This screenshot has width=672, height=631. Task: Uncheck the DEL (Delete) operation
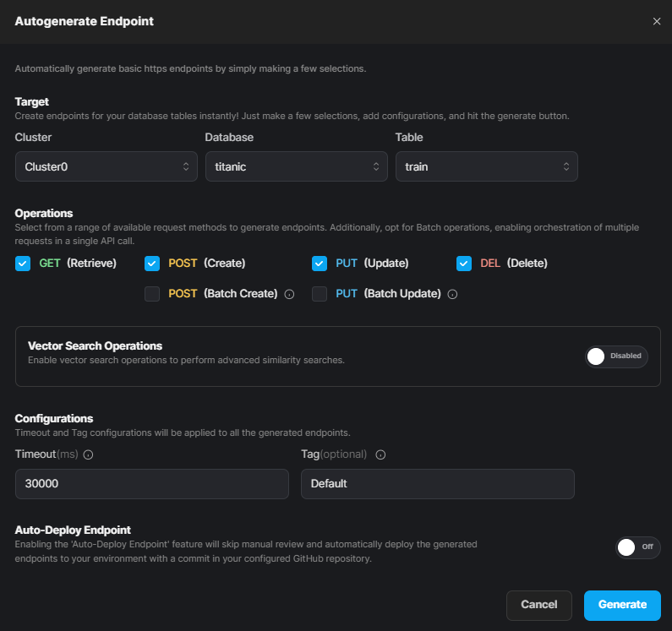[464, 264]
